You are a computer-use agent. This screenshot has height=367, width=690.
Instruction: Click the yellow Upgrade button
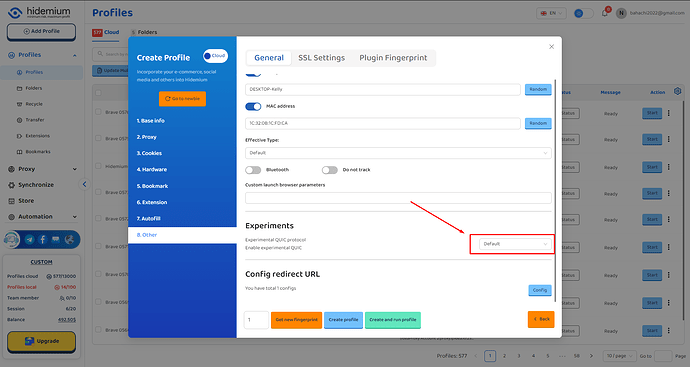click(x=41, y=341)
